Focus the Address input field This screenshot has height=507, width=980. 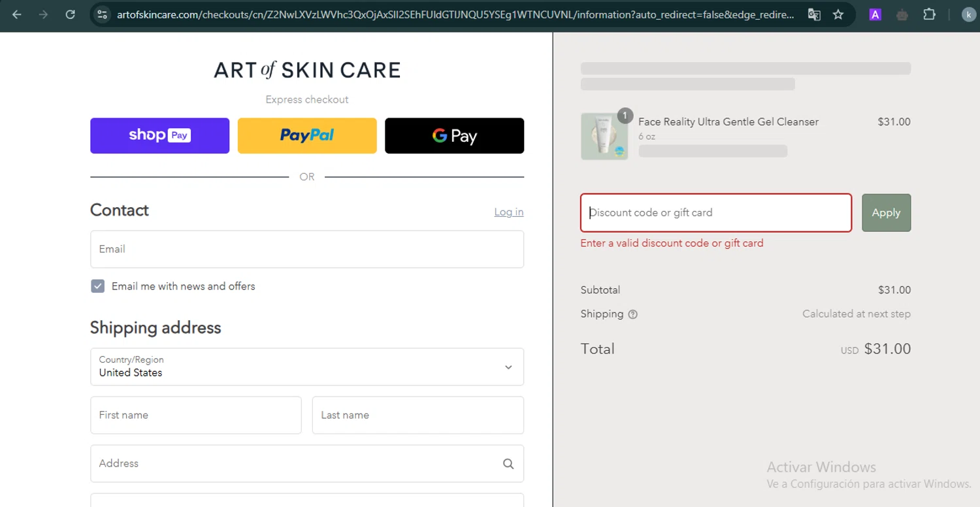[307, 464]
